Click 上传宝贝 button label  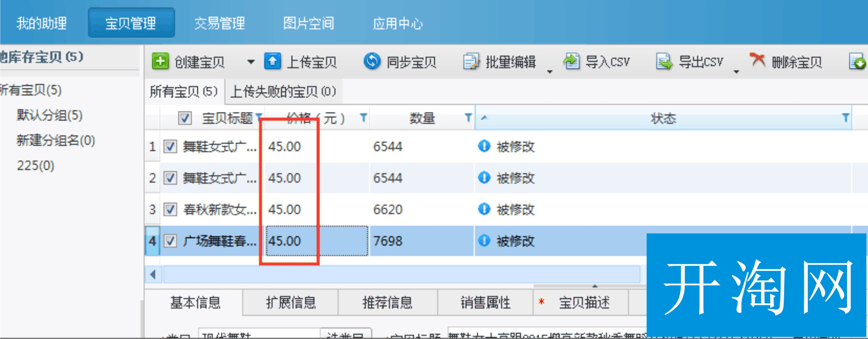coord(312,62)
